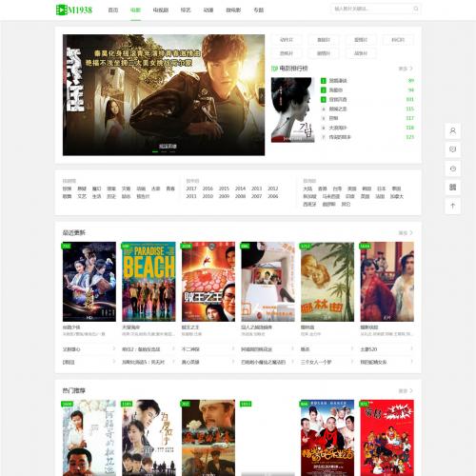Filter by year 2010
The width and height of the screenshot is (476, 476).
208,196
